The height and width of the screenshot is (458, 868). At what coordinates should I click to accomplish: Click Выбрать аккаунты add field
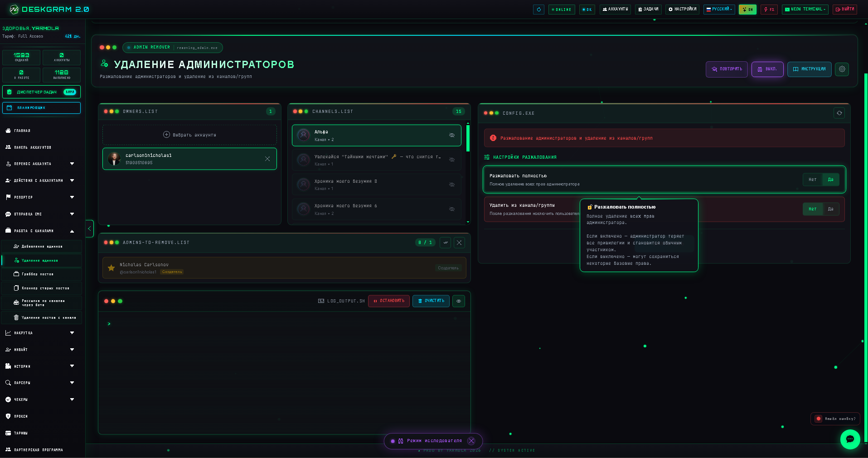(x=189, y=135)
